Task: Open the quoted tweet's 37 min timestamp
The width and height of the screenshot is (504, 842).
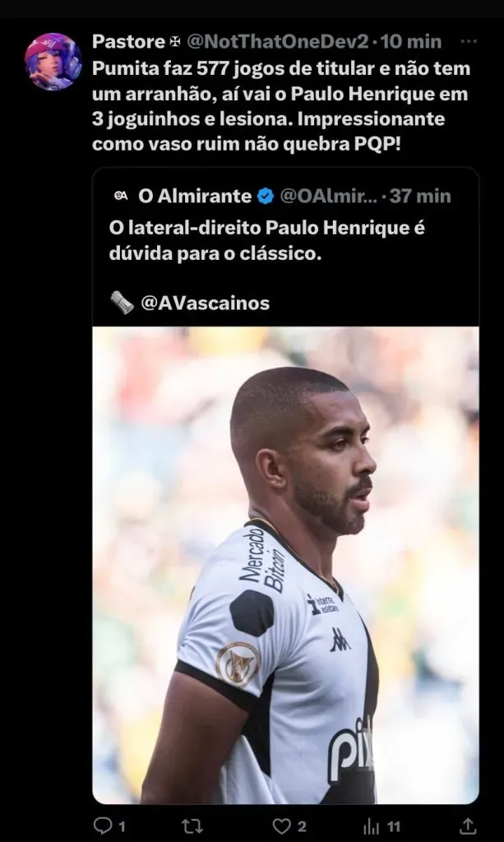Action: (421, 197)
